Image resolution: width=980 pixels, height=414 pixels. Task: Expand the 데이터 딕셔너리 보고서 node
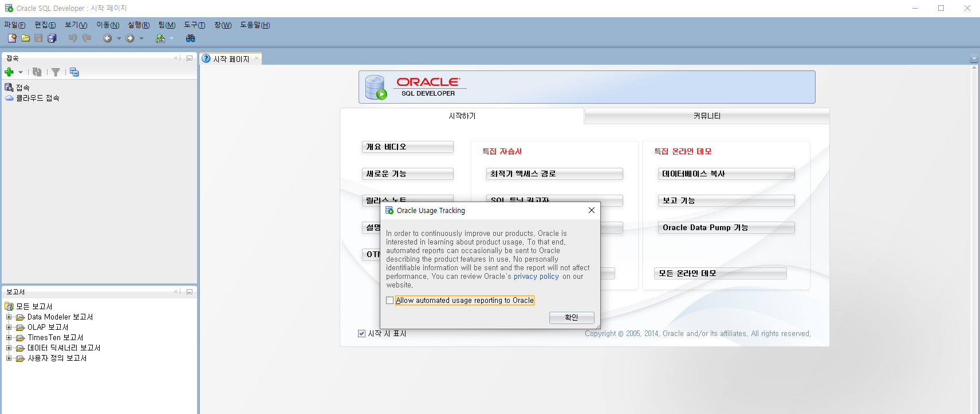pos(9,348)
